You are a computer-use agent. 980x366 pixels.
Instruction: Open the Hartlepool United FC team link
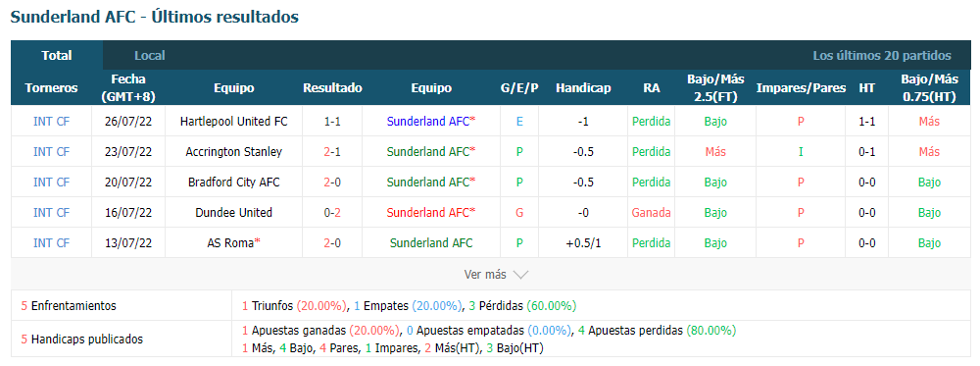tap(234, 122)
